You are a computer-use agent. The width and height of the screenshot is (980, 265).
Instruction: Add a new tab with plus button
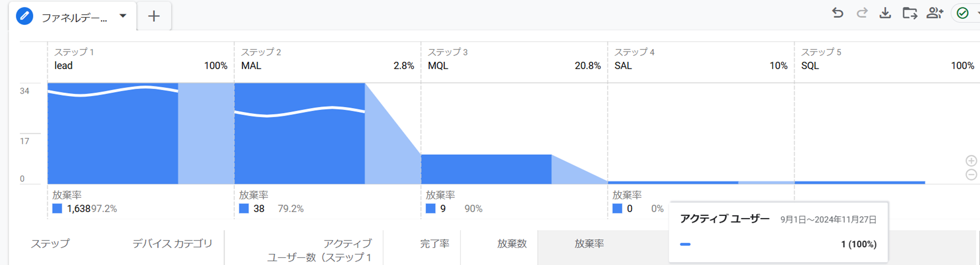pos(154,17)
